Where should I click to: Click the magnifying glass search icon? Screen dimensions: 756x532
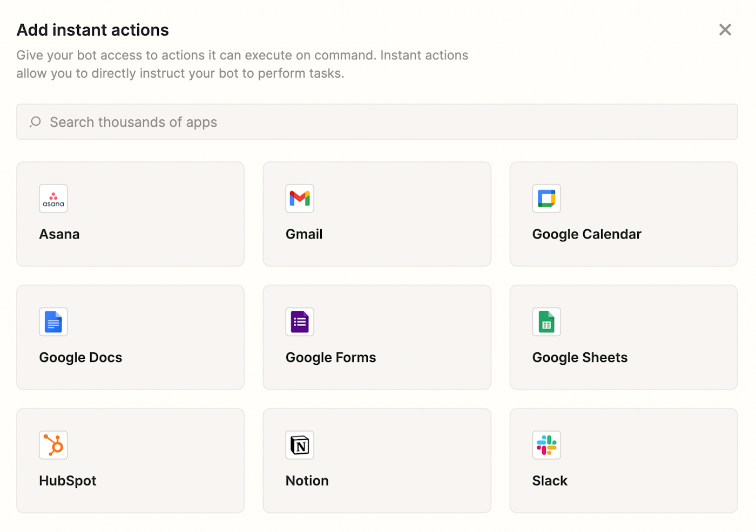coord(36,122)
